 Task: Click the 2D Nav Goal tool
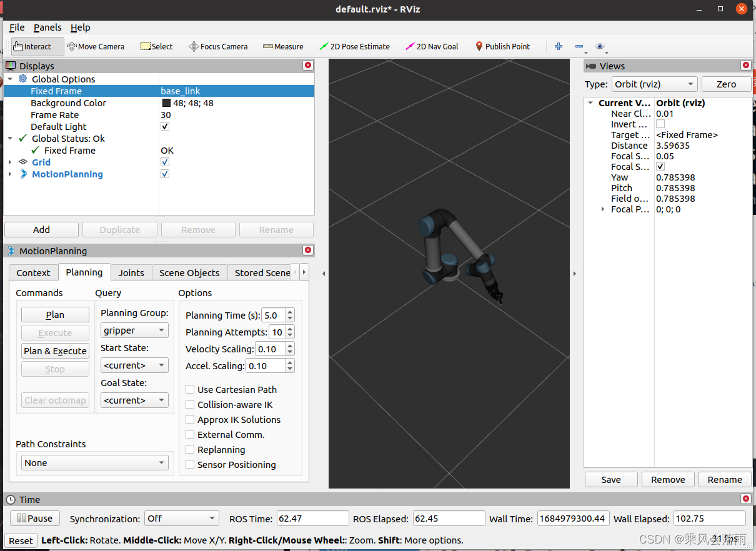(x=431, y=46)
